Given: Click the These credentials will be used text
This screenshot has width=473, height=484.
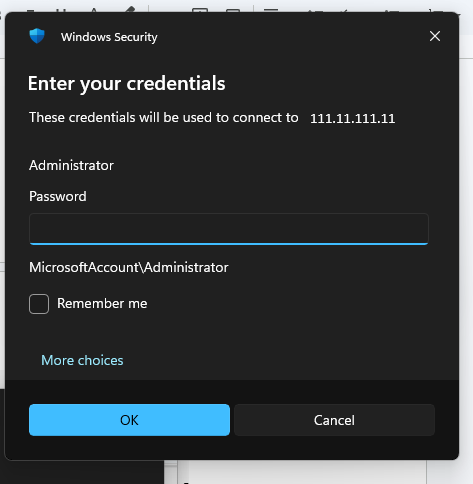Looking at the screenshot, I should 164,117.
